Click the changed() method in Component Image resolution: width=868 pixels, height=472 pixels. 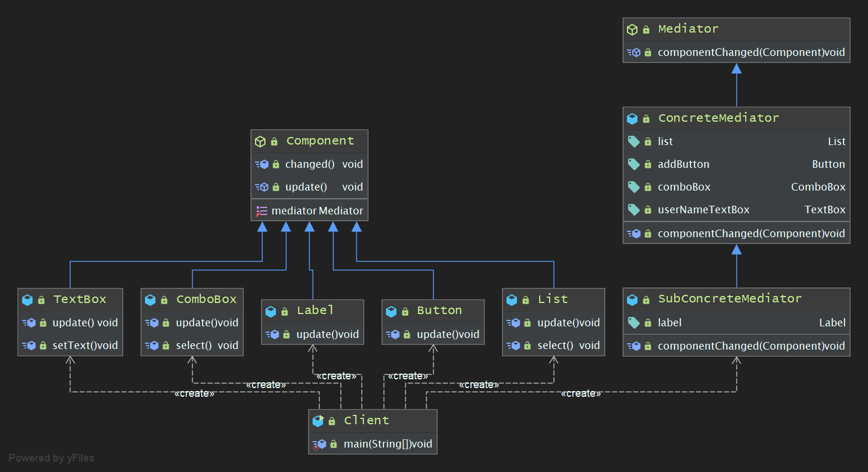click(310, 164)
